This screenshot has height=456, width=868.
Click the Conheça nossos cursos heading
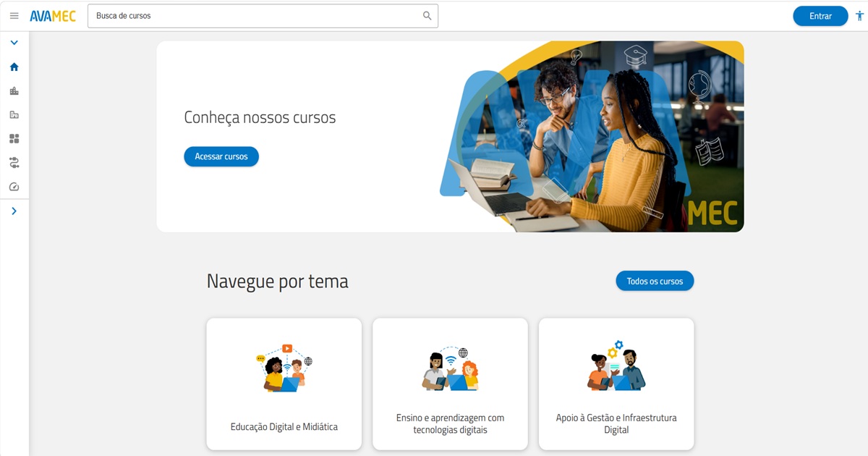click(260, 117)
